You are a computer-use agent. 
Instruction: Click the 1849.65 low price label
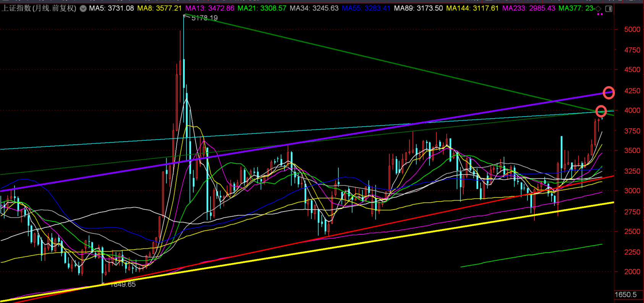click(x=123, y=284)
